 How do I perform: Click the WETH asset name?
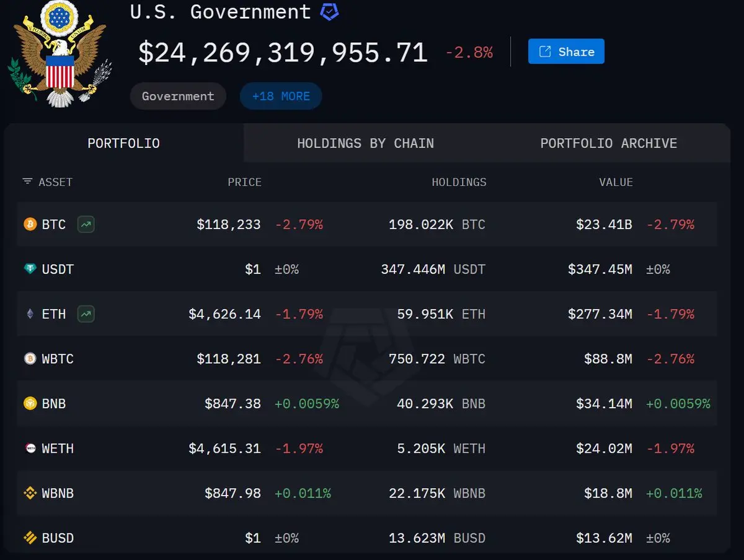click(x=58, y=448)
